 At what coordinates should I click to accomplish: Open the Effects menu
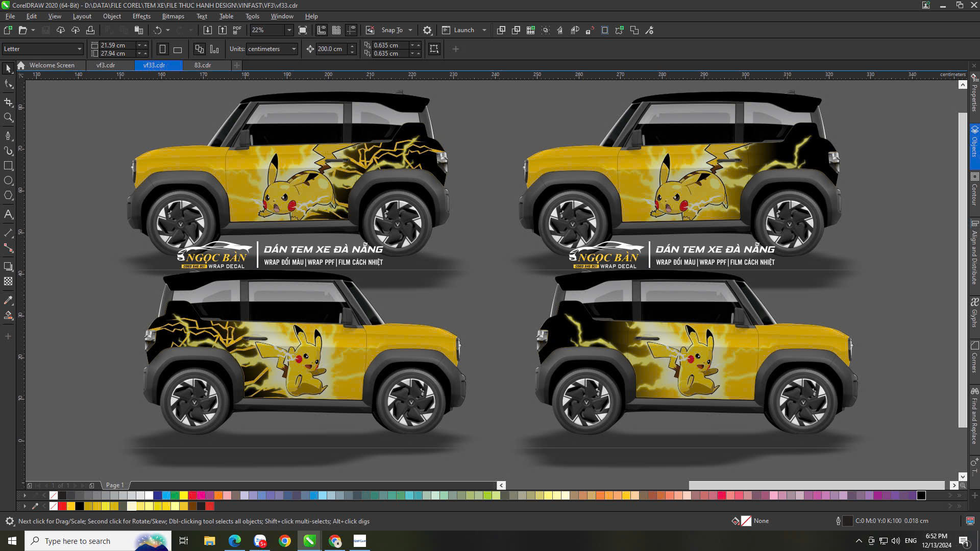pos(141,16)
